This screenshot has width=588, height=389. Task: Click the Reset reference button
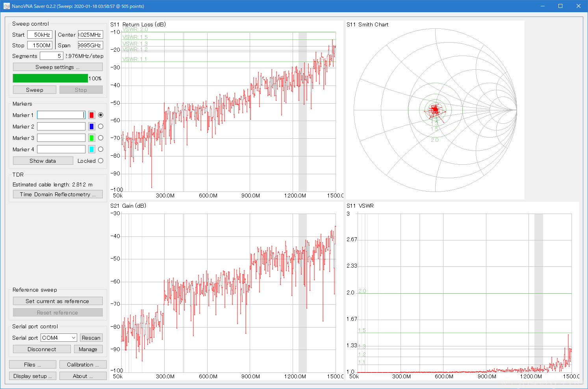pos(58,313)
